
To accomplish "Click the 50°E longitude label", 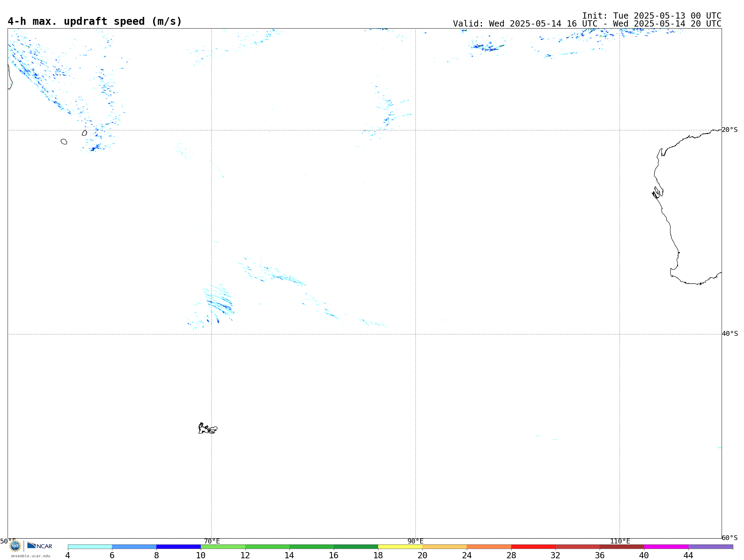I will click(x=8, y=541).
